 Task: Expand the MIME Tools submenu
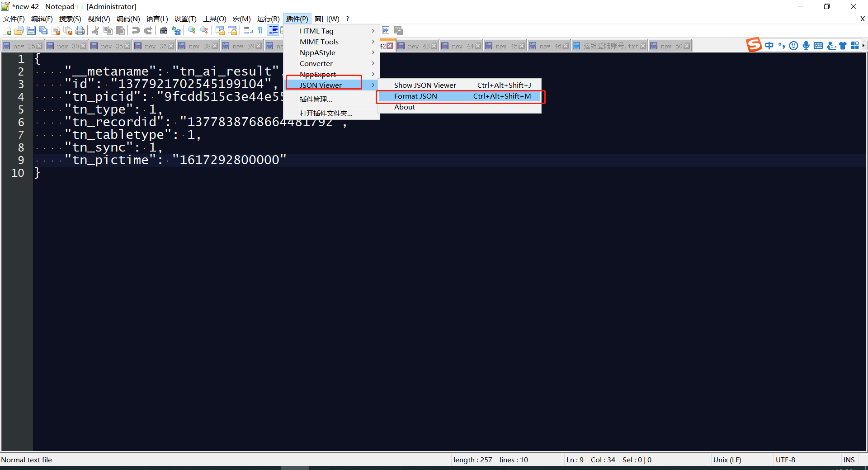(x=331, y=42)
